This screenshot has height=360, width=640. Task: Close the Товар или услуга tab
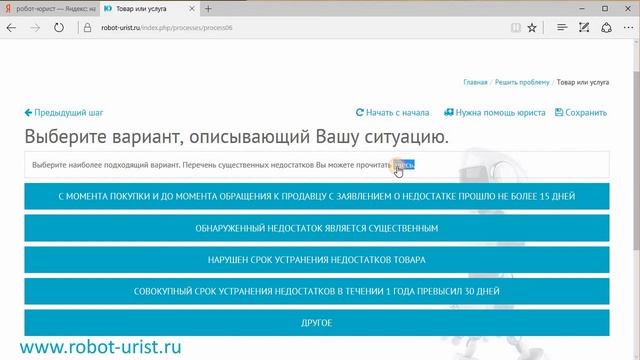192,9
